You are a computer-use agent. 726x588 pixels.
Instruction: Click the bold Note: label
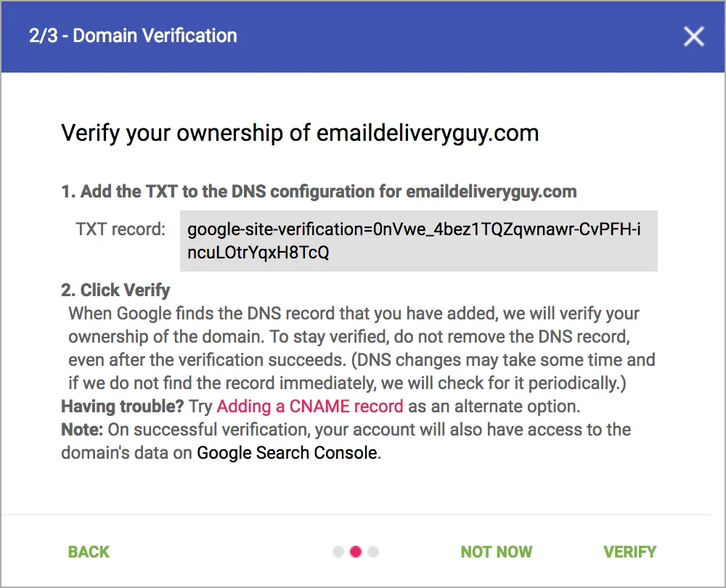coord(82,430)
